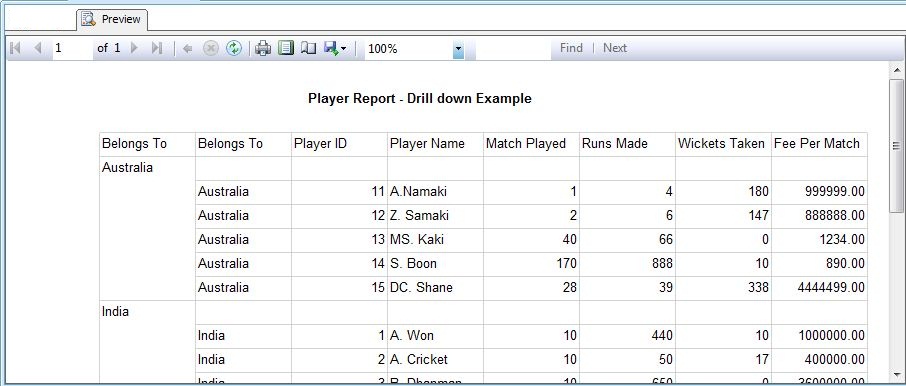Open the export format dropdown
Screen dimensions: 906x386
coord(335,49)
